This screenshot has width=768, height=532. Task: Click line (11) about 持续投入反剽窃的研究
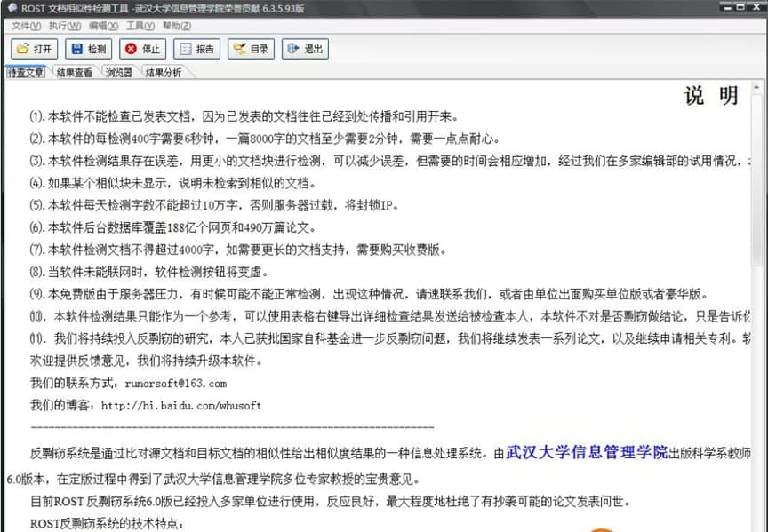point(390,338)
